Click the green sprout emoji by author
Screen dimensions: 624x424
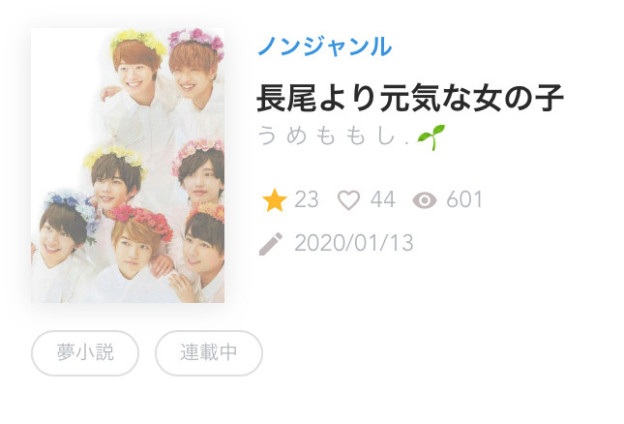click(x=431, y=137)
